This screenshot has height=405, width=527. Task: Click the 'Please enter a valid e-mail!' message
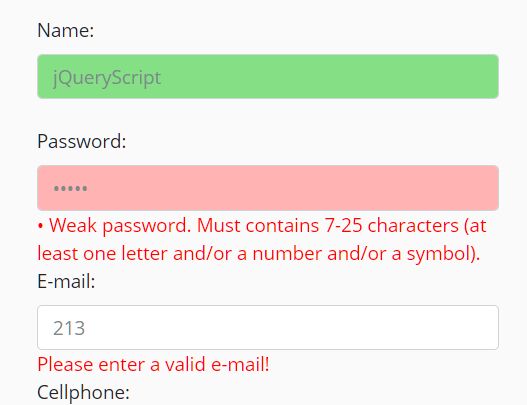click(153, 364)
